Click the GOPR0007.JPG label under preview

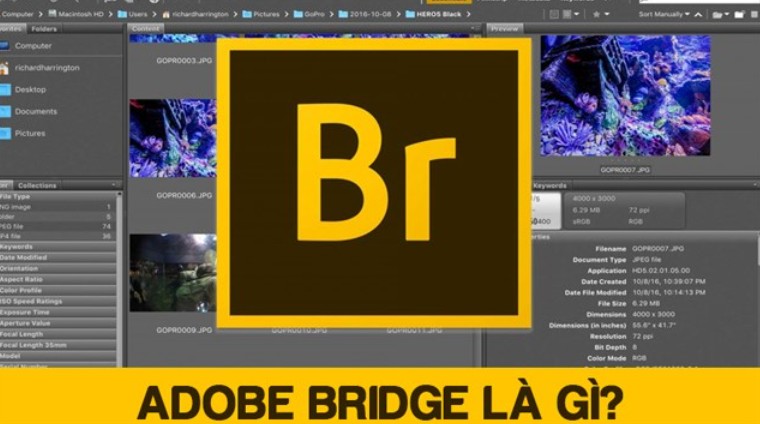click(x=625, y=170)
